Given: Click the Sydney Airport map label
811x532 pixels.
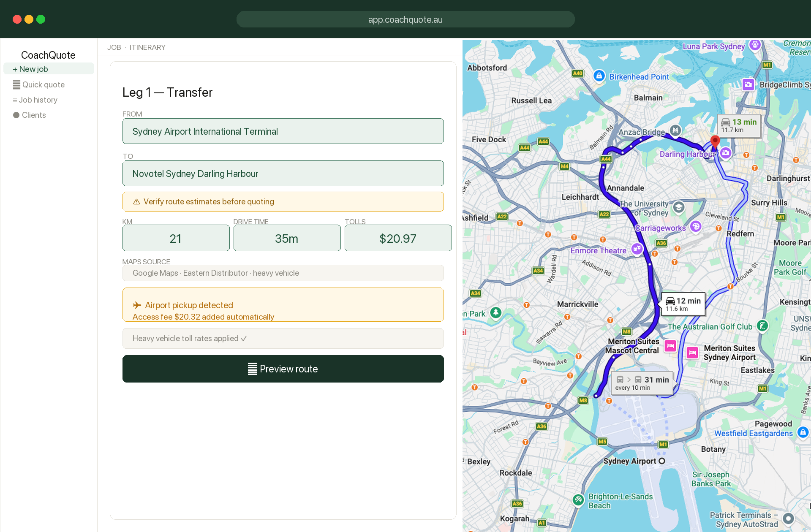Looking at the screenshot, I should coord(630,461).
